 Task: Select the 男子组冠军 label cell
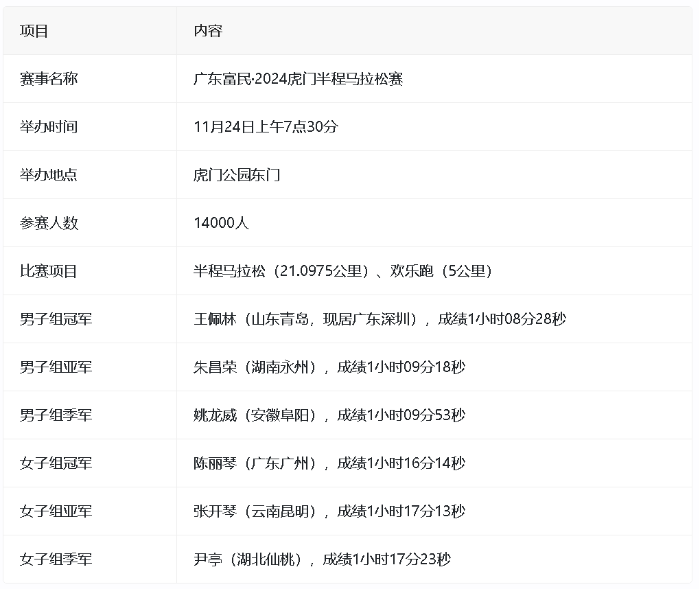point(56,319)
